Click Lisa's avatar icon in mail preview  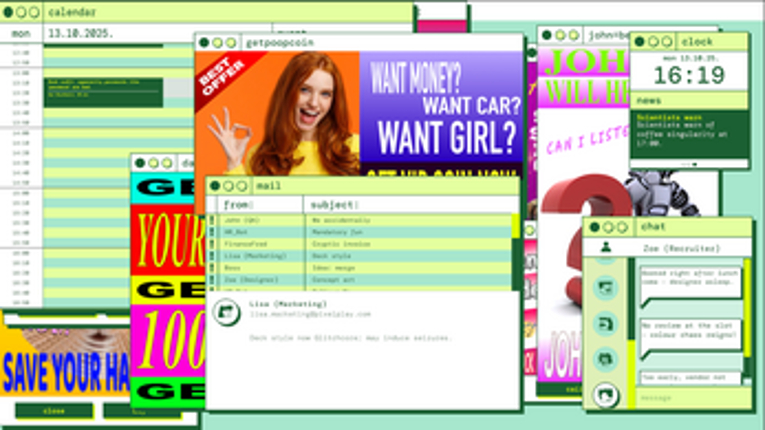[227, 312]
